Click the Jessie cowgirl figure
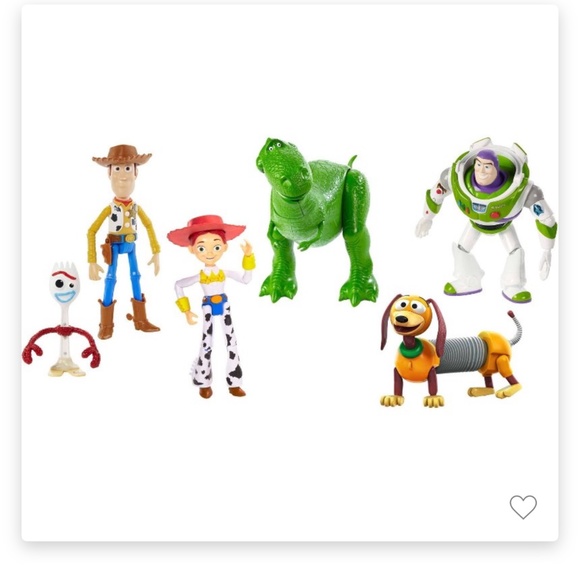 tap(211, 306)
